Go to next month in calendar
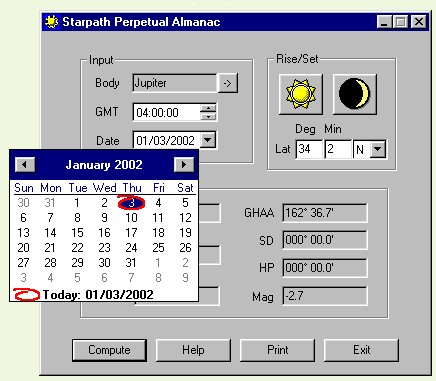436x381 pixels. coord(184,165)
